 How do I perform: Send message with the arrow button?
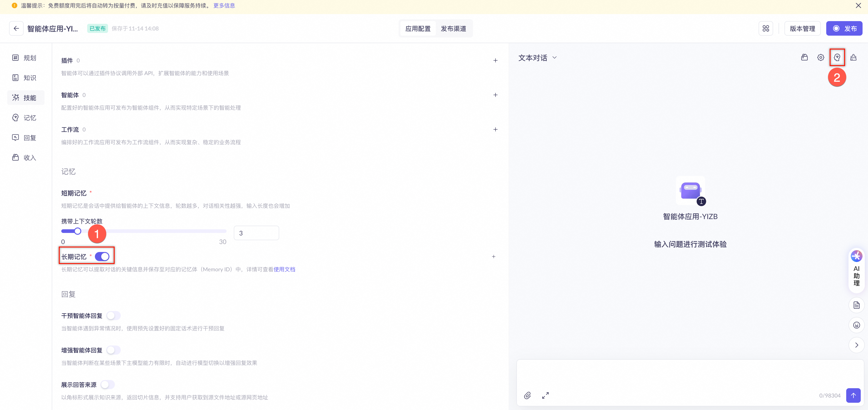pos(853,395)
